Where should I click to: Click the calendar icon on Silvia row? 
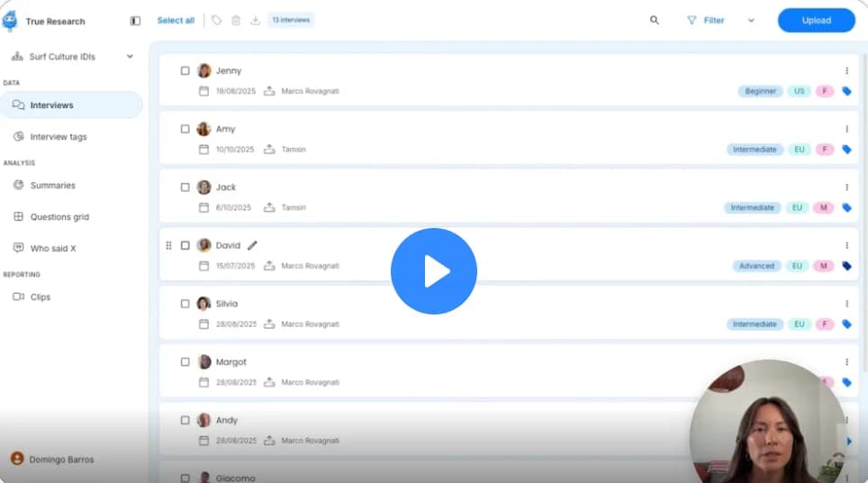coord(203,324)
